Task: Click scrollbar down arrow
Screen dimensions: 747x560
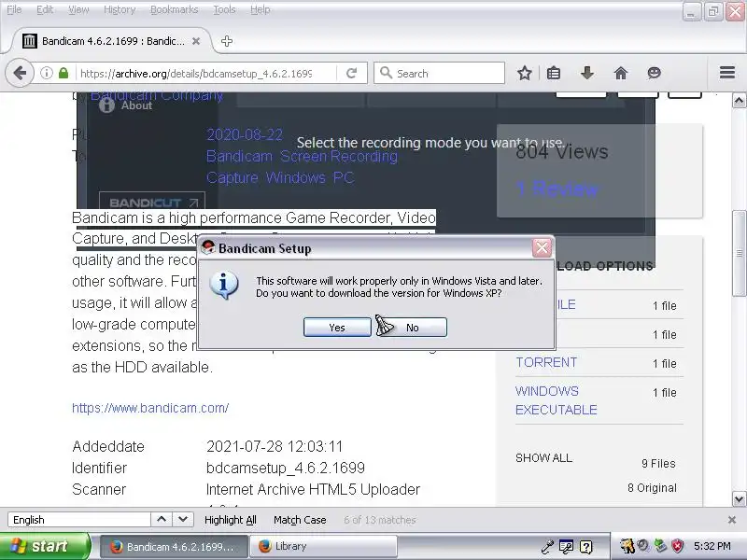Action: pos(739,499)
